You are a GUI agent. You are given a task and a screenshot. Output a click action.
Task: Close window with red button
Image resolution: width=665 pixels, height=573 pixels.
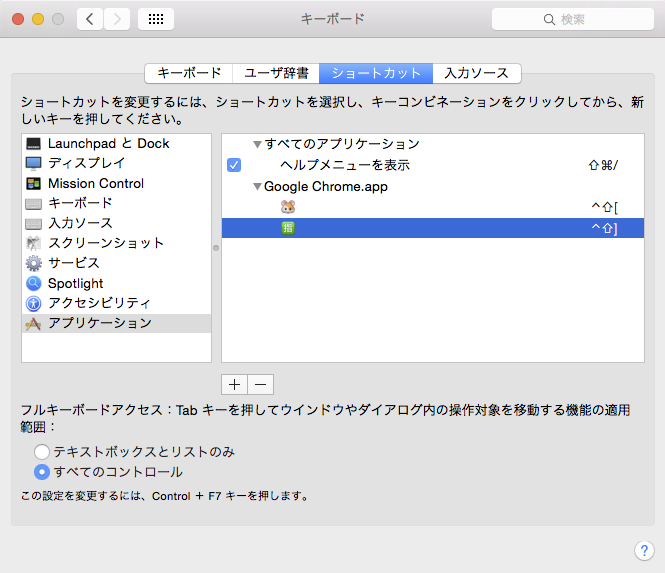point(18,19)
